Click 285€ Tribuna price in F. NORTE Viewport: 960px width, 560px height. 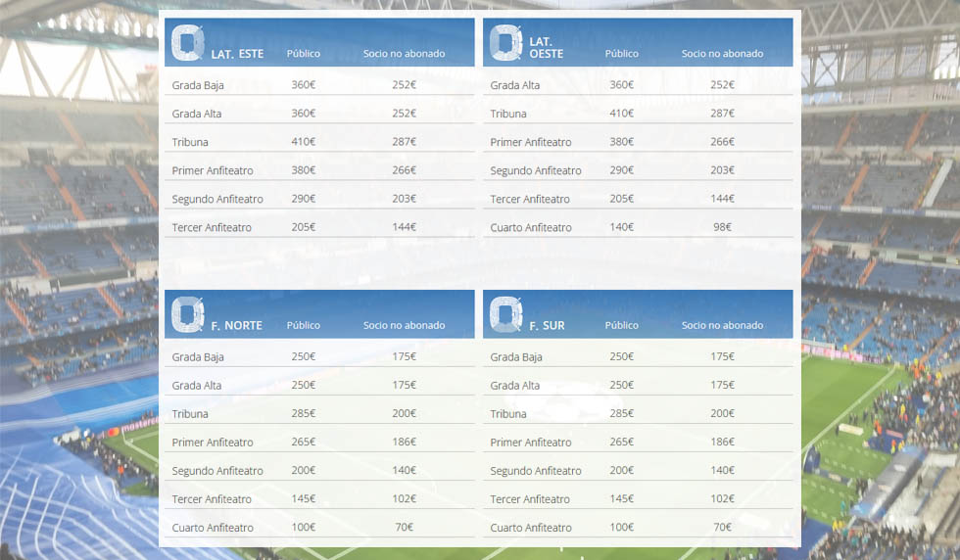coord(303,413)
